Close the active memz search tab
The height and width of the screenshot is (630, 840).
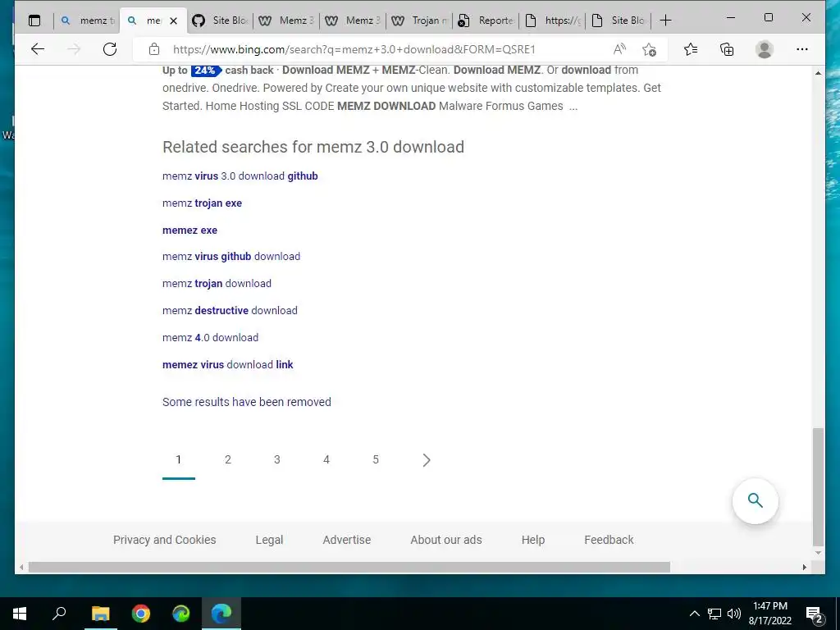[173, 21]
